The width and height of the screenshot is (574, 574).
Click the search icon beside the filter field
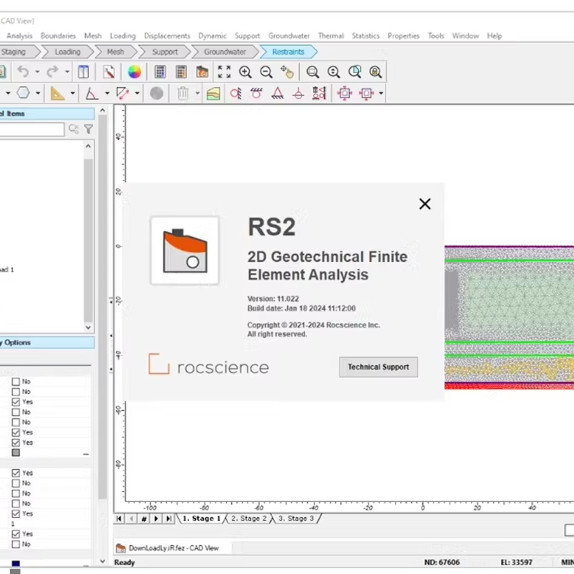[x=74, y=129]
